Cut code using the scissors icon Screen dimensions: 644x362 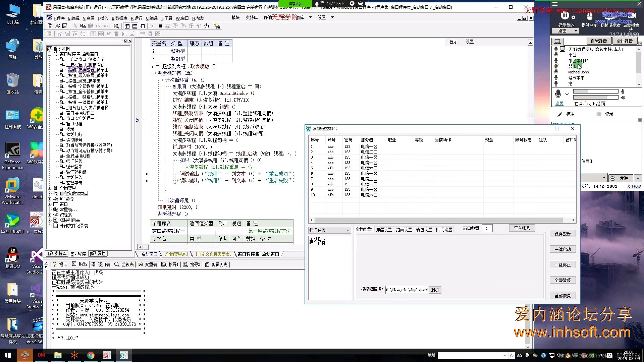pos(75,26)
